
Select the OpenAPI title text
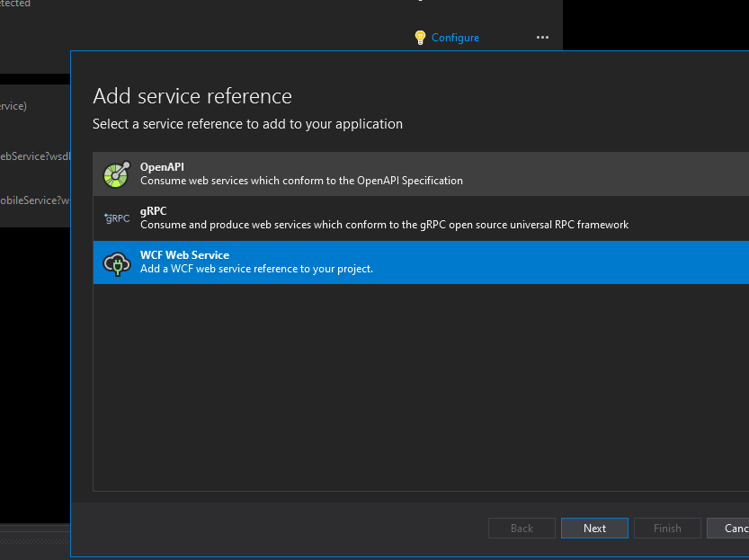click(x=162, y=167)
